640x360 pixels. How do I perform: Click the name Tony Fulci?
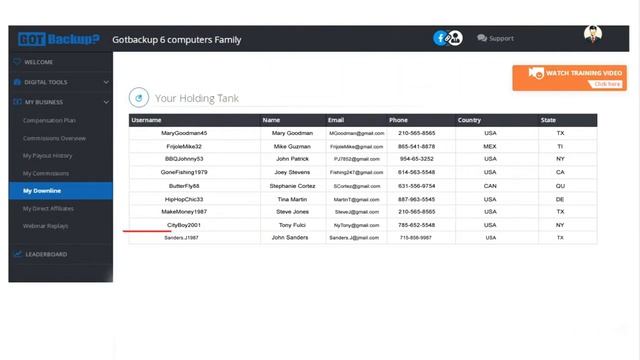pyautogui.click(x=292, y=225)
